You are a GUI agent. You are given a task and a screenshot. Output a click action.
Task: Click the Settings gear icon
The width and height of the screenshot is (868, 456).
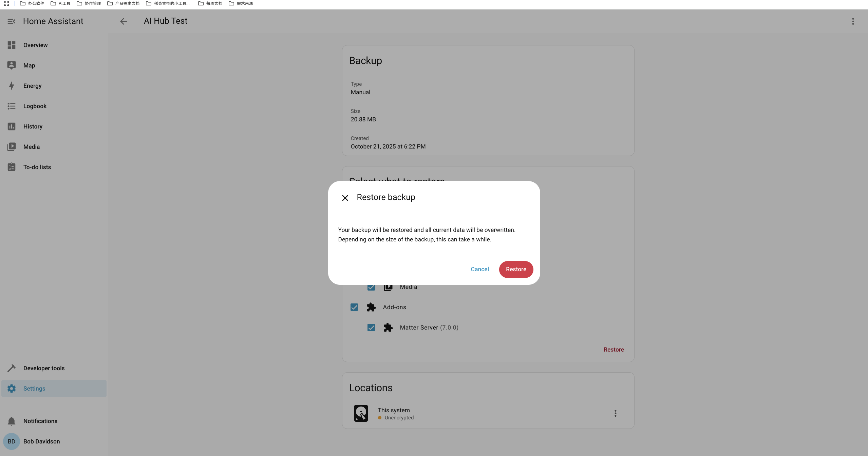tap(12, 389)
